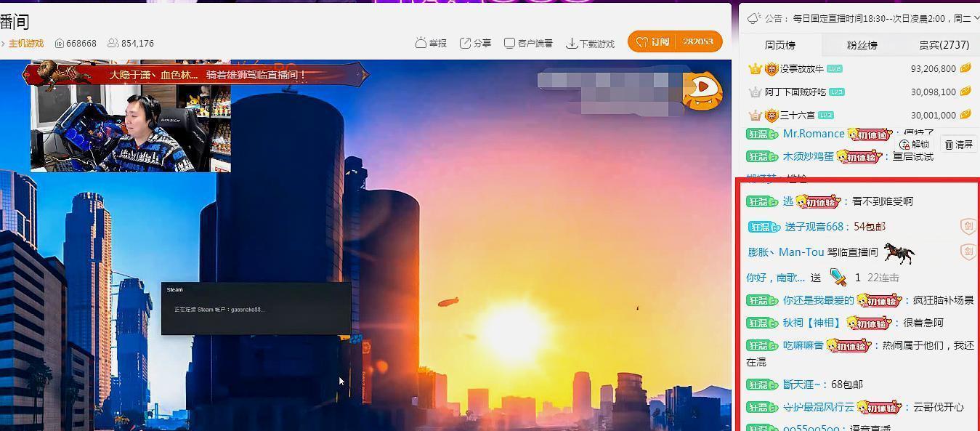Open the 分享 share icon

pos(465,43)
